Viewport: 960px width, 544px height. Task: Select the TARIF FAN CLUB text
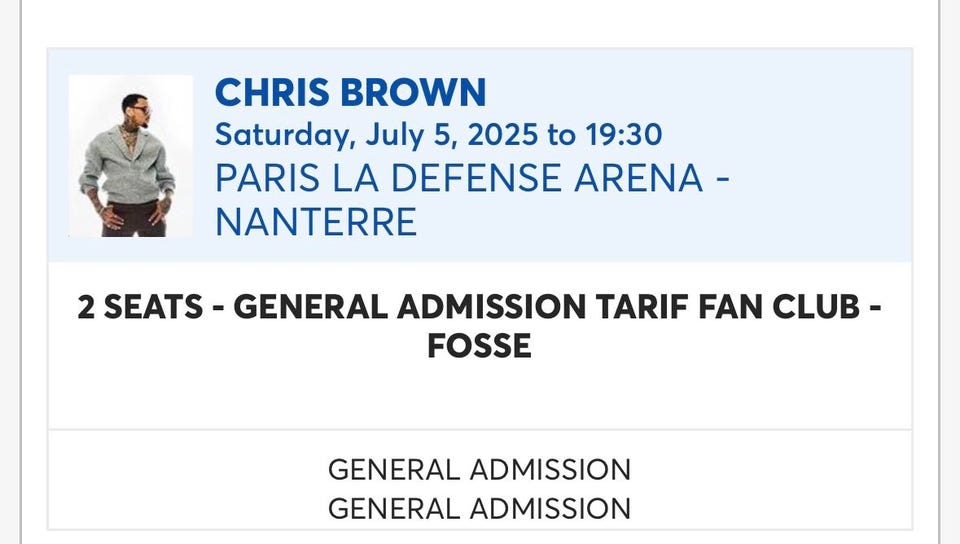pos(728,307)
